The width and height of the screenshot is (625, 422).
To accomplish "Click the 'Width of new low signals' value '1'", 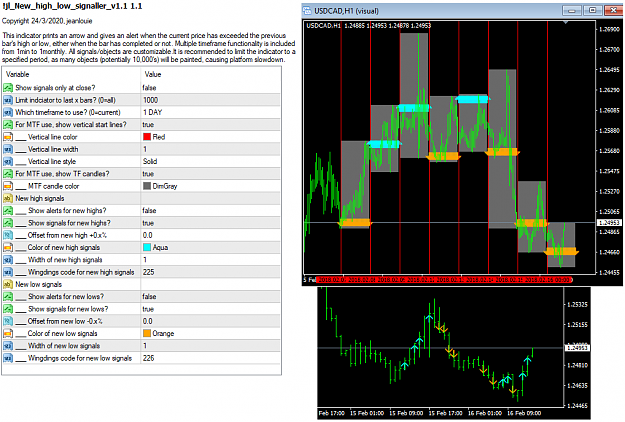I will point(145,346).
